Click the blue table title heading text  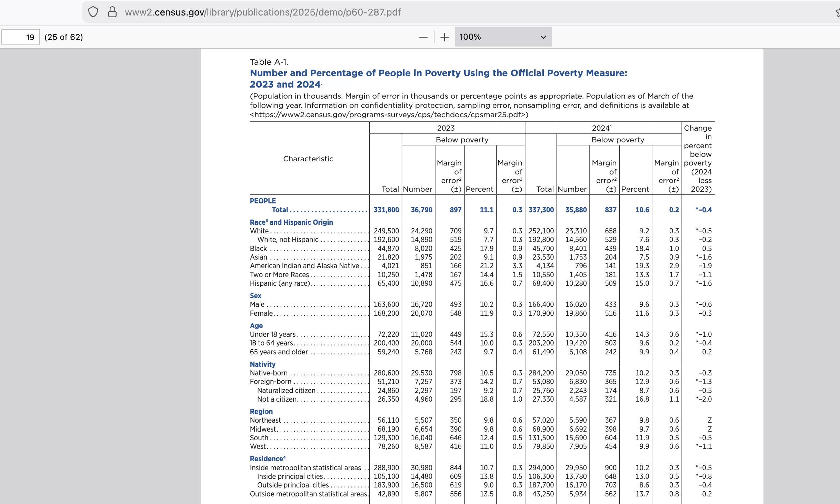pos(438,73)
